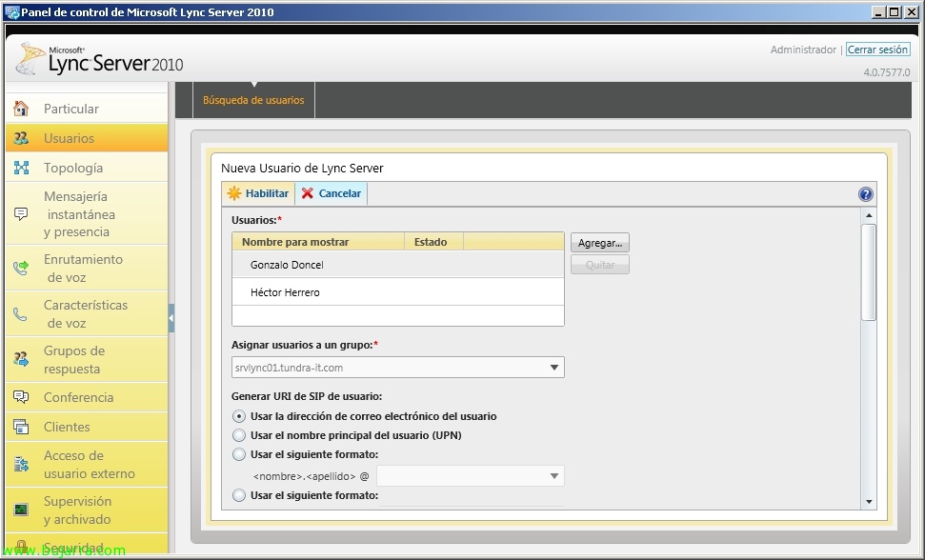Select Usar la dirección de correo electrónico option

coord(239,416)
